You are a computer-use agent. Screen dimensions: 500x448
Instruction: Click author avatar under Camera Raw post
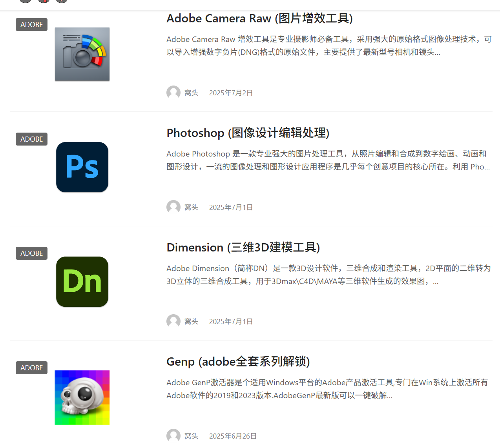click(173, 93)
